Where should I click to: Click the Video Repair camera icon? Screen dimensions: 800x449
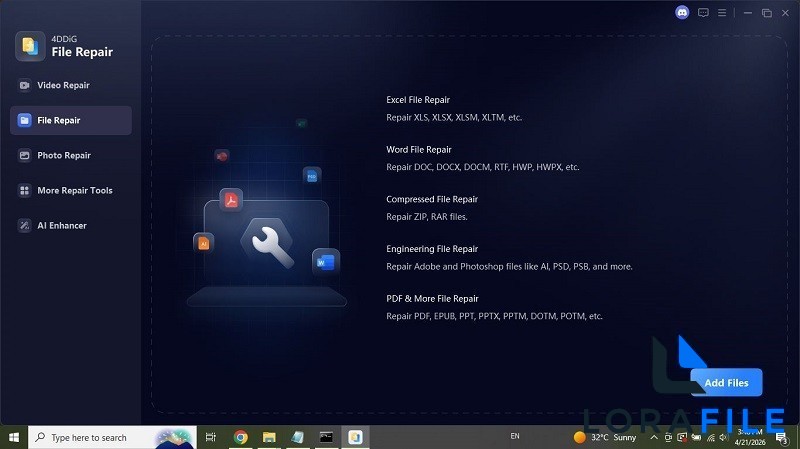tap(24, 85)
